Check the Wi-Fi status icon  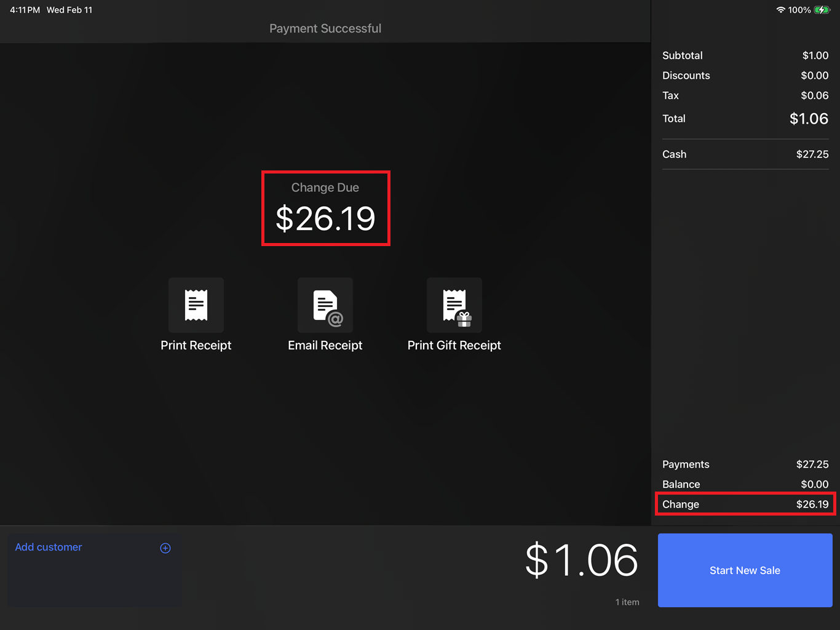point(781,10)
